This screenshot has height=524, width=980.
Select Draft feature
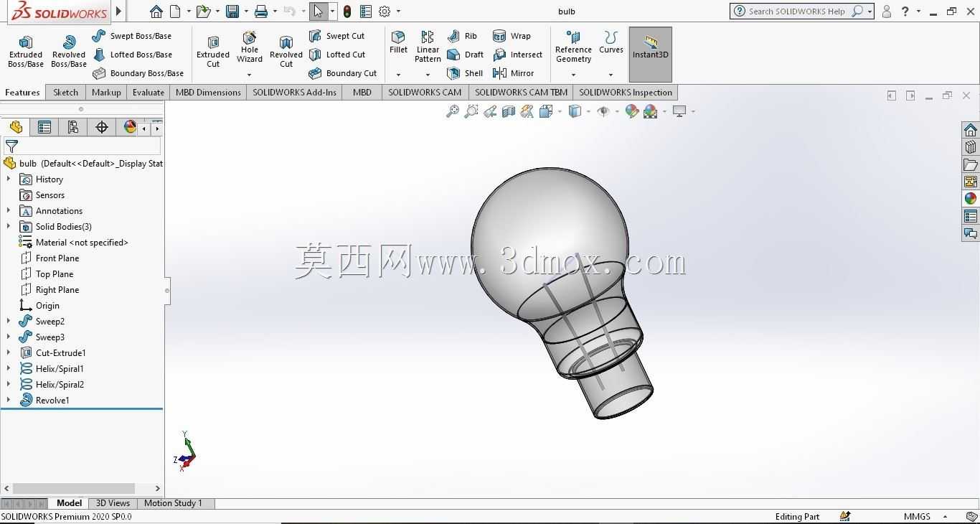click(466, 55)
